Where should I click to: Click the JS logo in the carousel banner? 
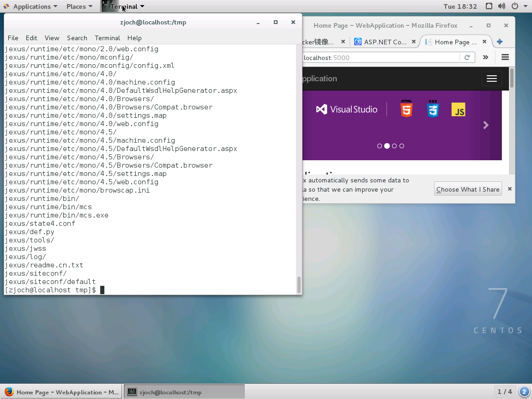pyautogui.click(x=458, y=109)
